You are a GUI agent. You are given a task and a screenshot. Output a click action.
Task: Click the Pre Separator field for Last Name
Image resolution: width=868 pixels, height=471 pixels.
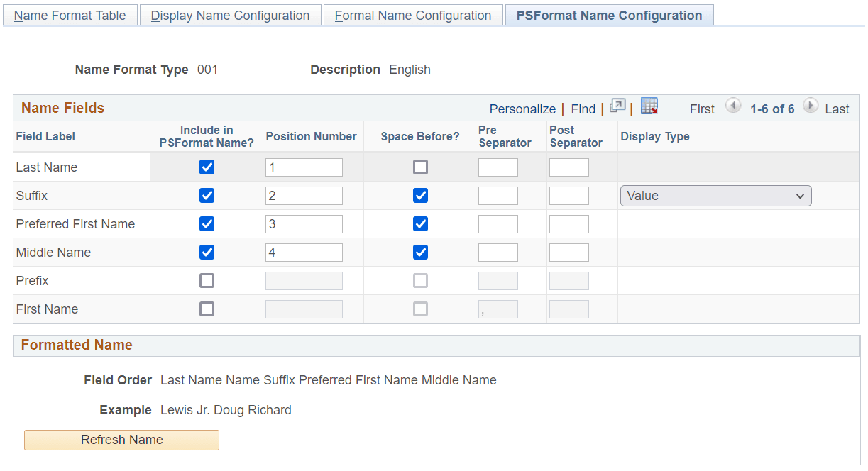click(498, 167)
